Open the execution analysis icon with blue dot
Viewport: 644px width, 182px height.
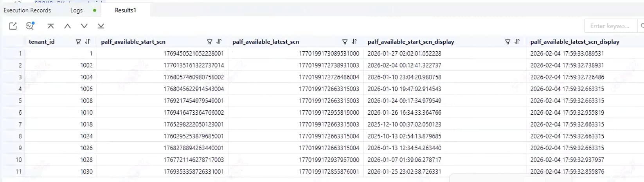click(30, 26)
